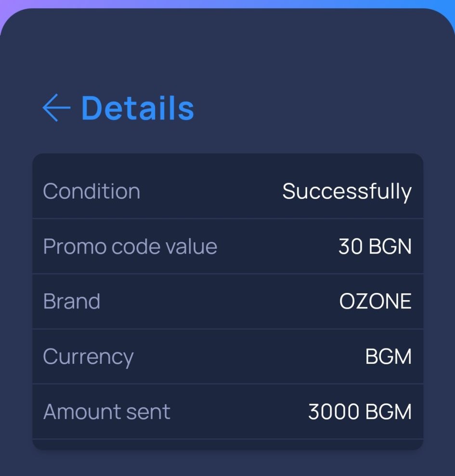The height and width of the screenshot is (476, 455).
Task: Select the Condition row label
Action: [91, 191]
